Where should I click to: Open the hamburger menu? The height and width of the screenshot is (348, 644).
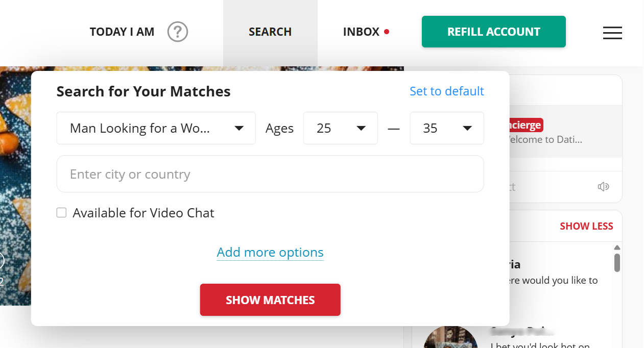[612, 33]
